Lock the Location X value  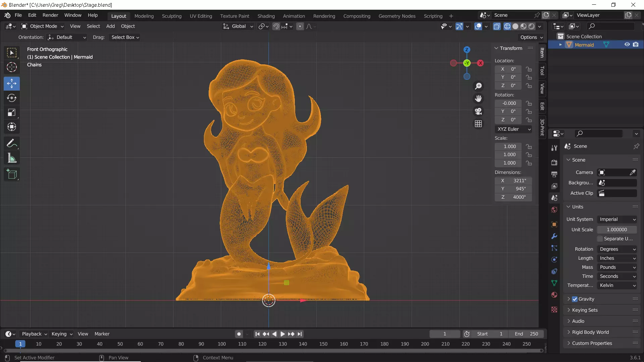[x=529, y=69]
